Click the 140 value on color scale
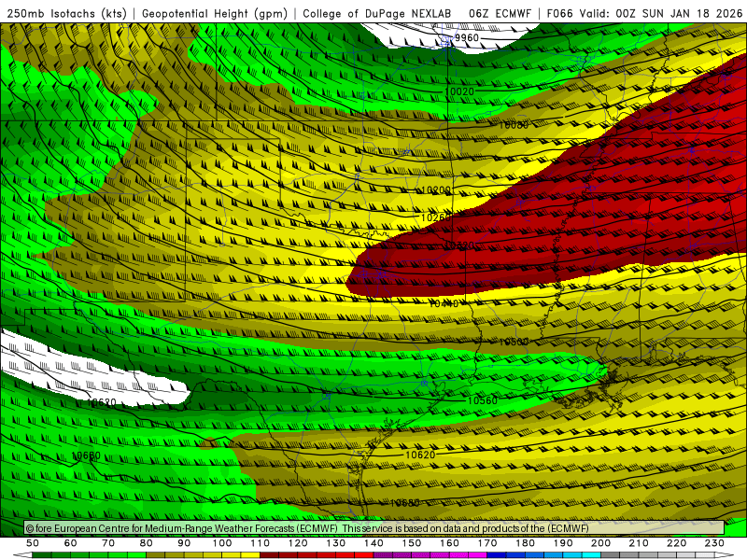 pos(373,543)
